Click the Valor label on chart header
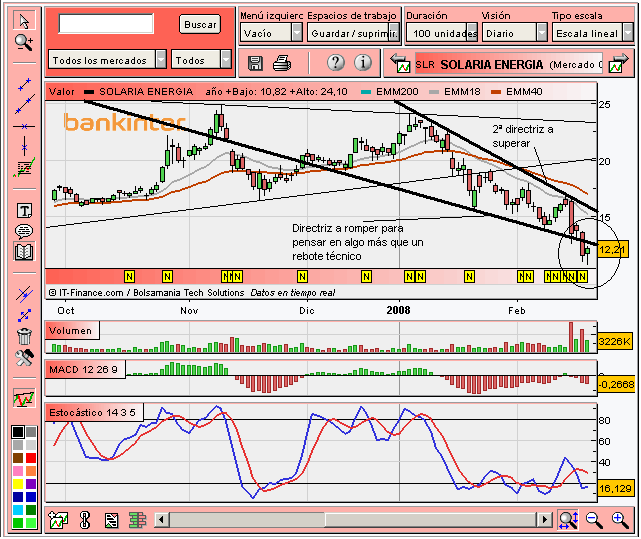The height and width of the screenshot is (539, 641). (x=62, y=92)
